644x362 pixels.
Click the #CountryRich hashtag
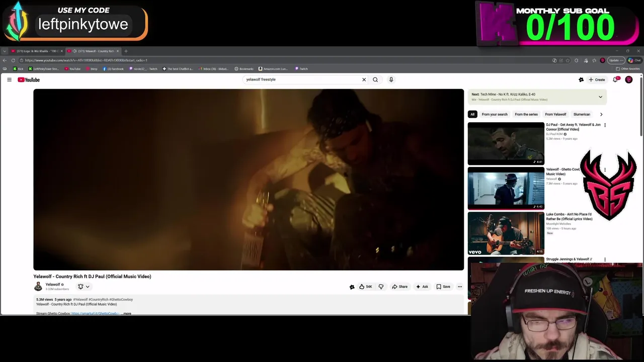[x=99, y=300]
